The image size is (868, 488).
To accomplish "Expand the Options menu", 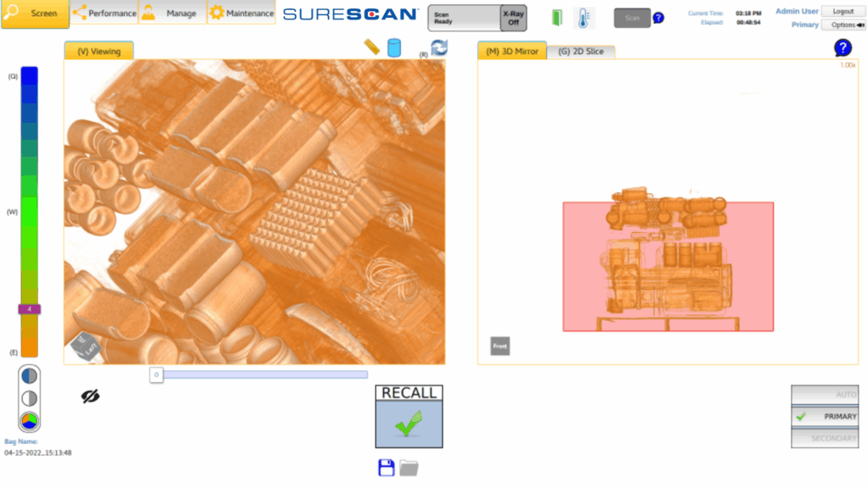I will tap(843, 25).
